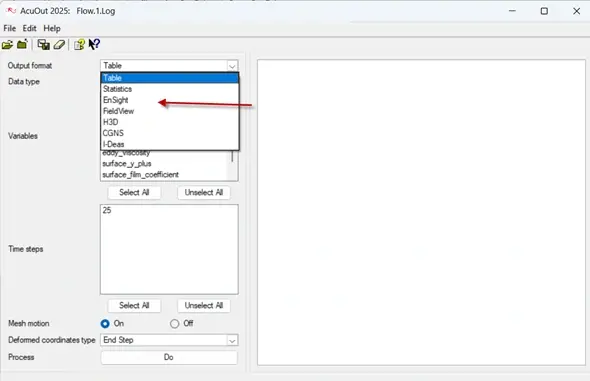Screen dimensions: 590x381
Task: Click the closed green folder toolbar icon
Action: point(22,44)
